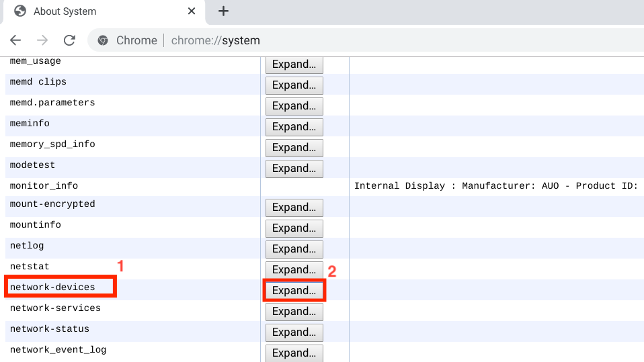Click the Chrome logo icon in address bar
644x362 pixels.
tap(103, 40)
